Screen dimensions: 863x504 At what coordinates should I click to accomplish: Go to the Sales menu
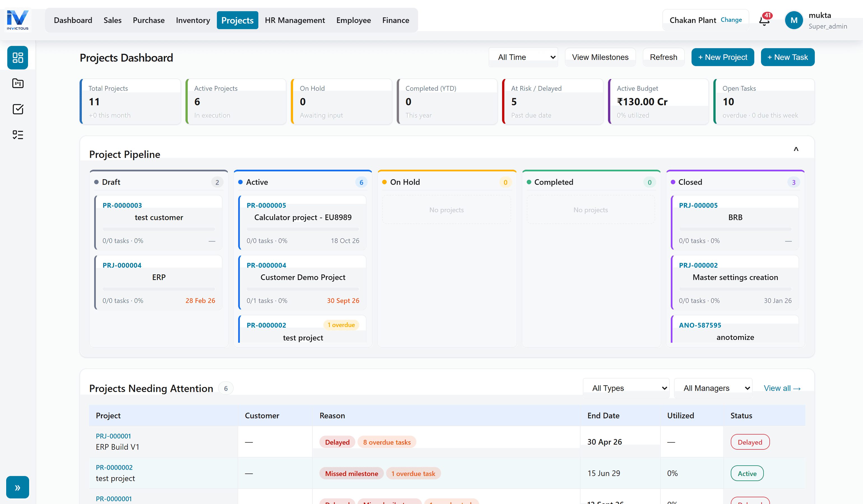click(112, 20)
